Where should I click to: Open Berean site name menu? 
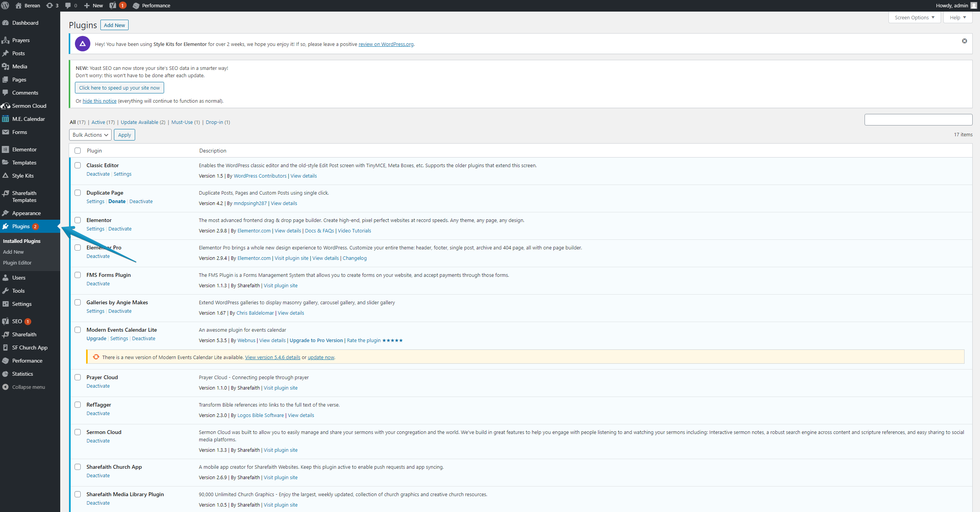28,5
